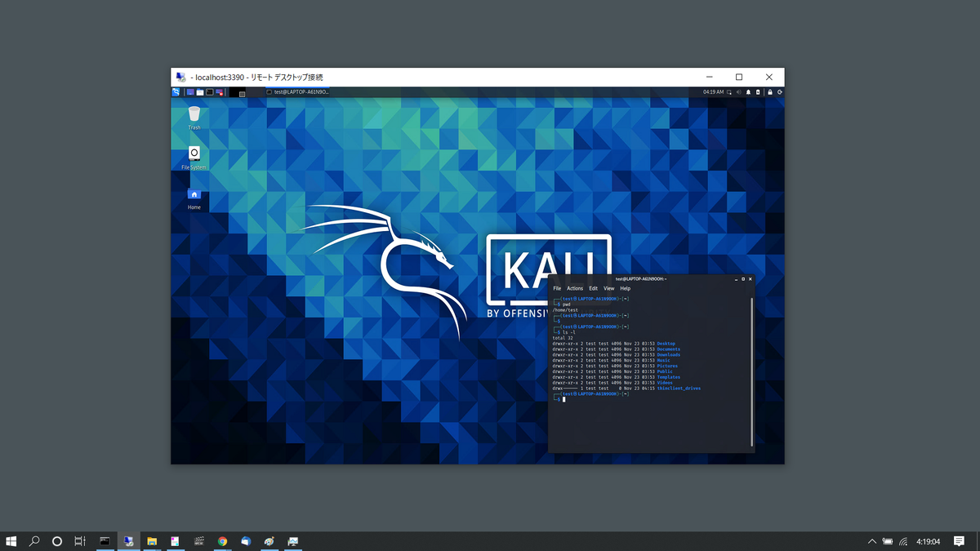Click Windows taskbar search icon

point(34,540)
